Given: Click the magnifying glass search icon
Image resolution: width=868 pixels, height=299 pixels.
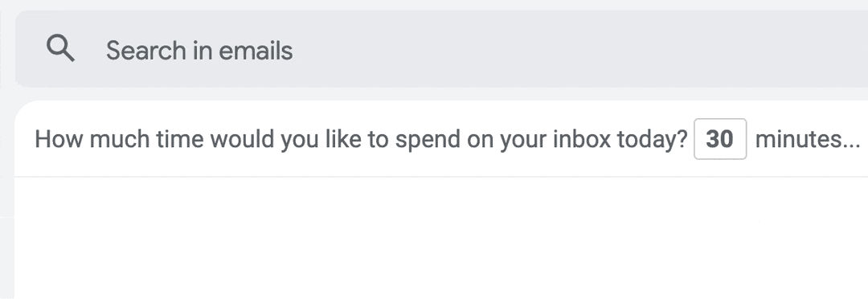Looking at the screenshot, I should pyautogui.click(x=60, y=48).
